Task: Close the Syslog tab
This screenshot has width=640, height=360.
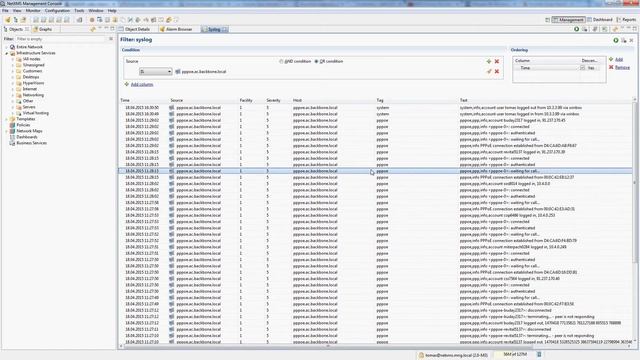Action: click(225, 29)
